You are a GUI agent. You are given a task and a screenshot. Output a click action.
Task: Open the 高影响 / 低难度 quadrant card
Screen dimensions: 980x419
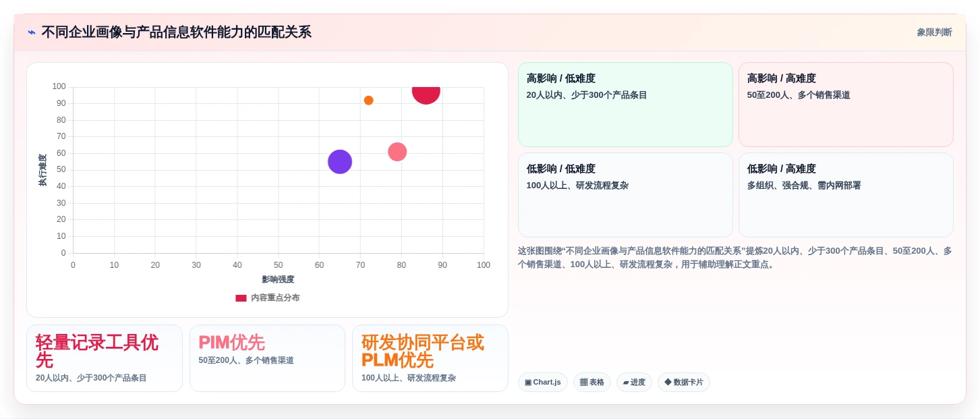click(x=625, y=105)
